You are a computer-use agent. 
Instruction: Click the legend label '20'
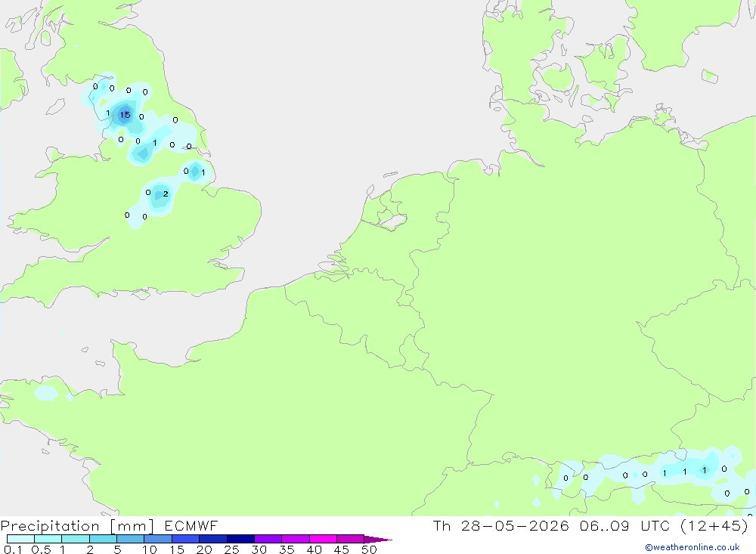(204, 549)
